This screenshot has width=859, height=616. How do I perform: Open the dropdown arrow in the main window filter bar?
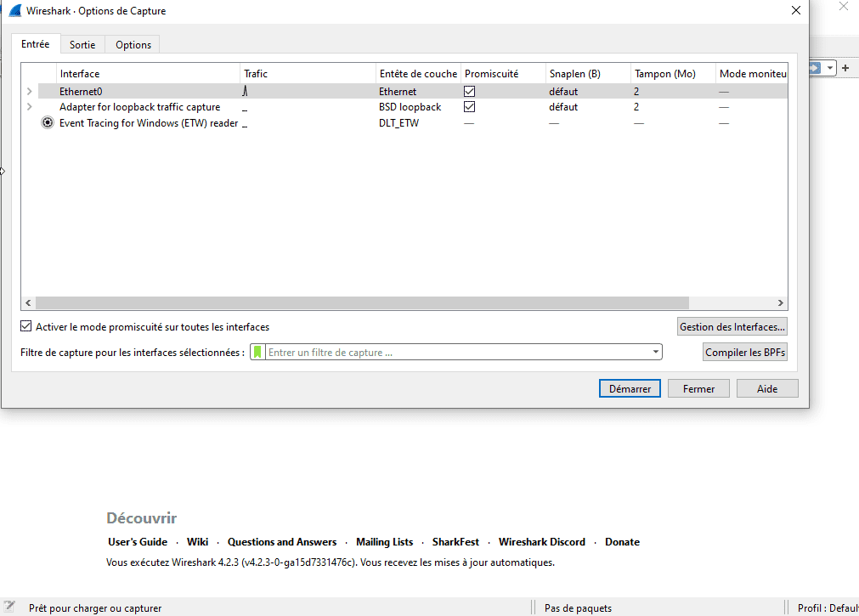coord(830,68)
